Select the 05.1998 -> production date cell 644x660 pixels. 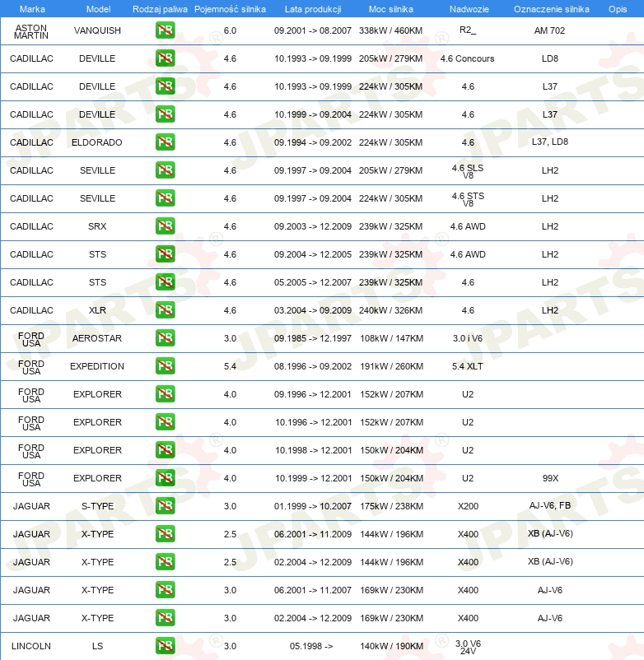pos(311,646)
